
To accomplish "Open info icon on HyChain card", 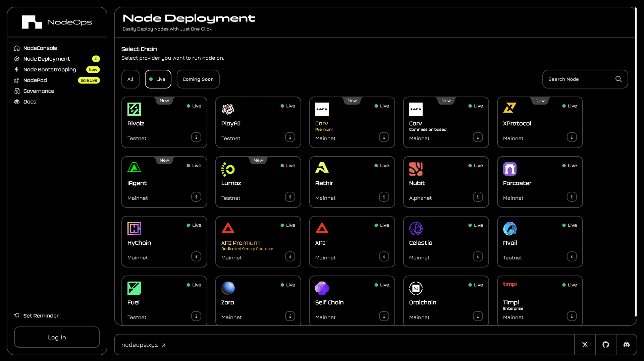I will [x=196, y=256].
